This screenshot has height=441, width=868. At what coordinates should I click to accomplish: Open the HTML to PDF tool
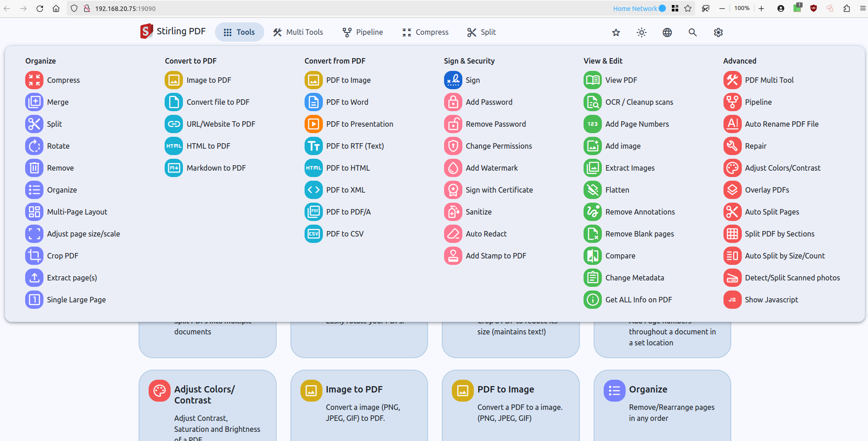point(198,146)
